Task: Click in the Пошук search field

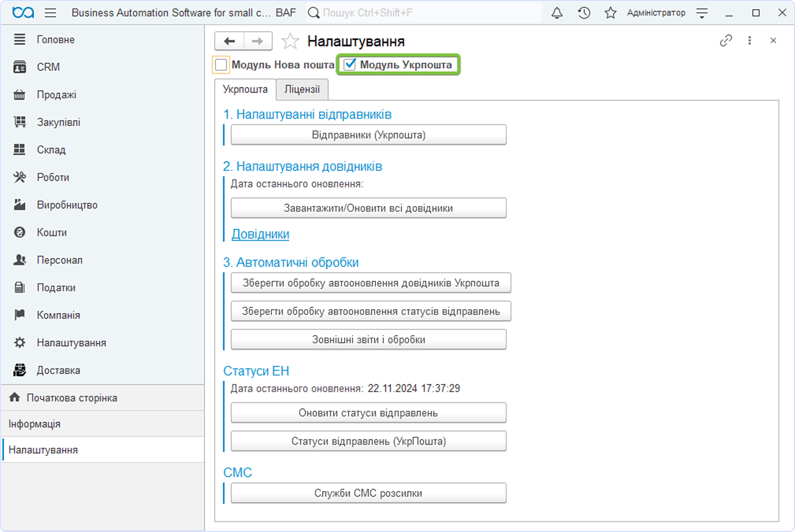Action: pos(423,13)
